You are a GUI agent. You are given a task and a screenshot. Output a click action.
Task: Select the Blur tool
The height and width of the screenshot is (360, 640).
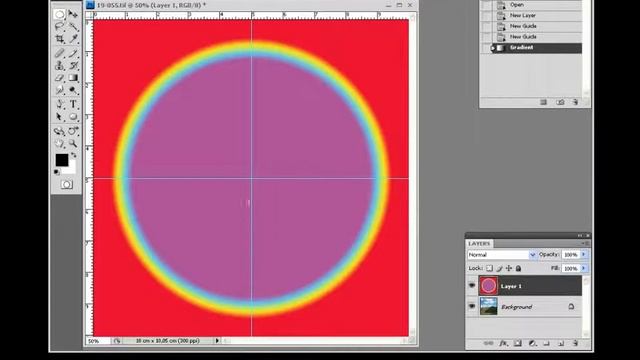pos(60,90)
